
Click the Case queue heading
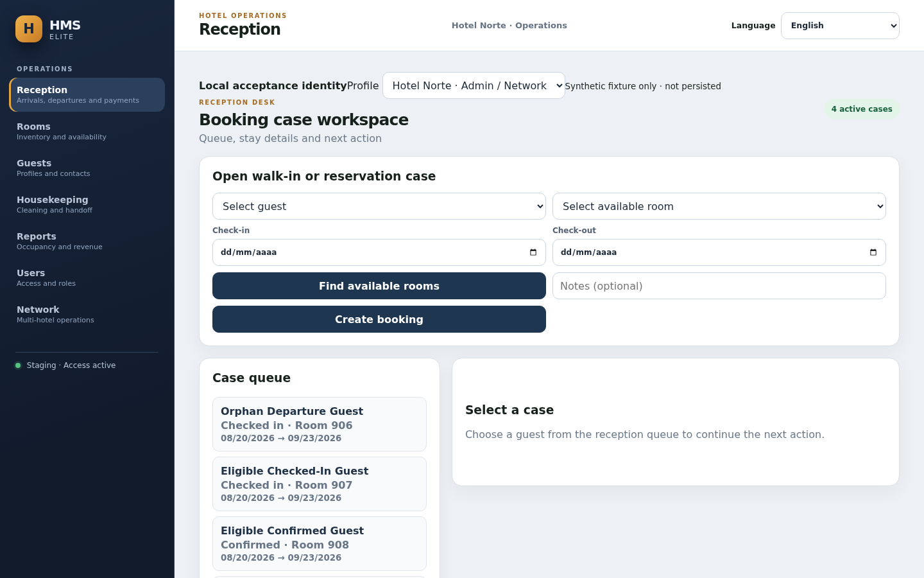tap(252, 378)
